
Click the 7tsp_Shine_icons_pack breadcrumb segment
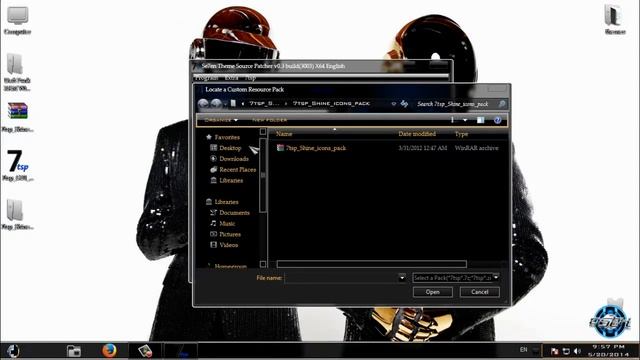[331, 104]
